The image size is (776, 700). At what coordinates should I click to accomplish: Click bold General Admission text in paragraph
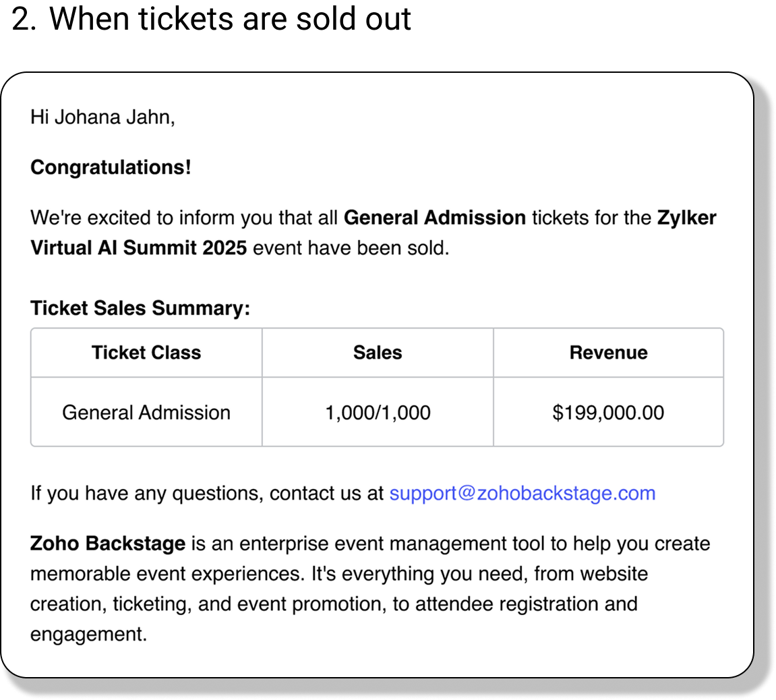tap(434, 218)
